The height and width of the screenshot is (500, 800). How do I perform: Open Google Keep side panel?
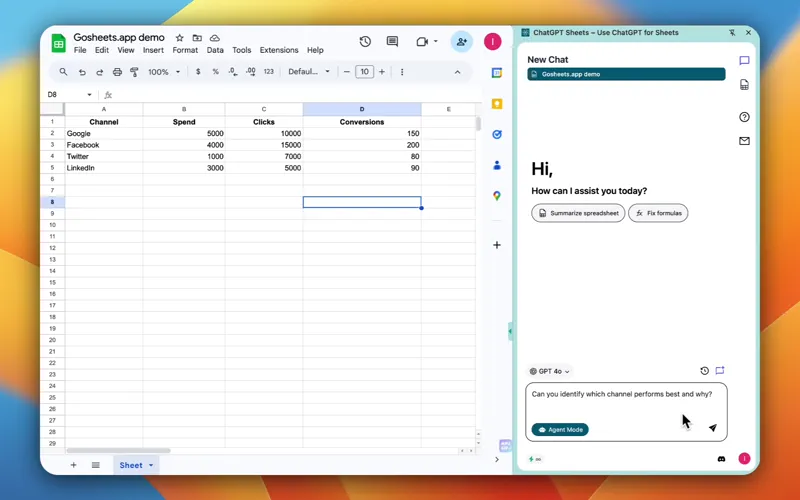tap(497, 104)
